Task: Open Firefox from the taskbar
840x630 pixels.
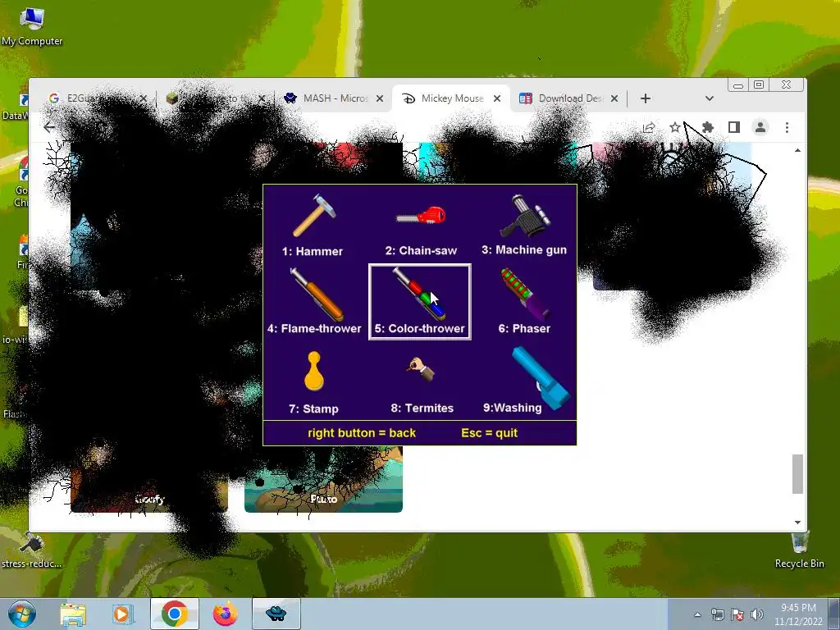Action: click(225, 614)
